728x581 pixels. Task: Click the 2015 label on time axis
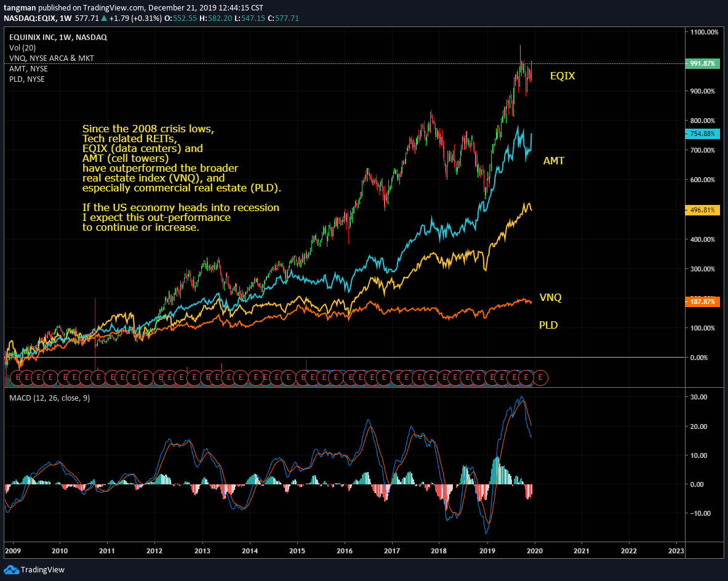coord(297,551)
